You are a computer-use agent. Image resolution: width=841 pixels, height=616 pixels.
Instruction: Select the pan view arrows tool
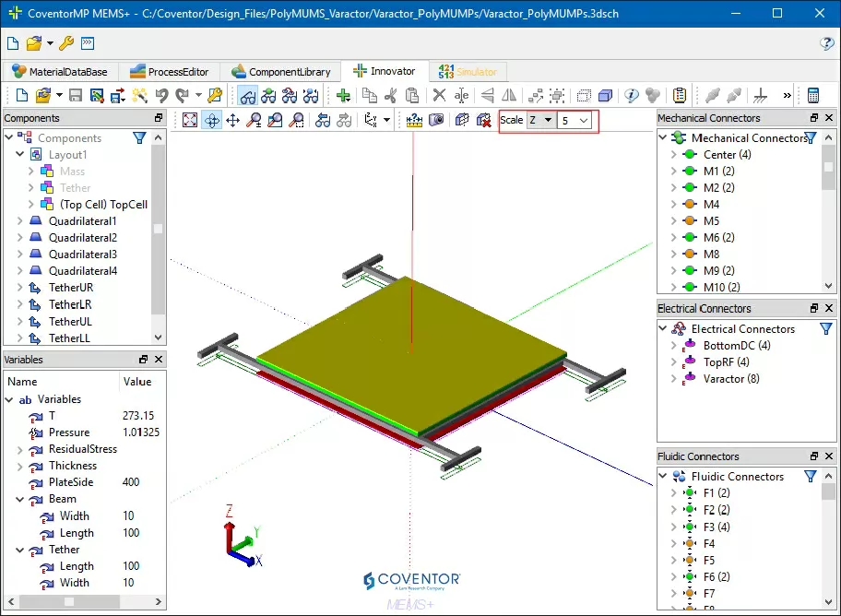pos(232,120)
